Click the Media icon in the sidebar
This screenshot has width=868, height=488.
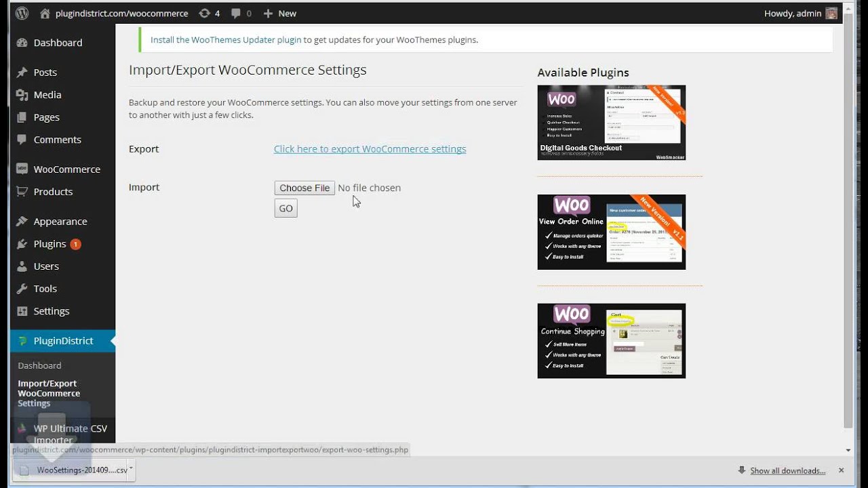point(22,95)
